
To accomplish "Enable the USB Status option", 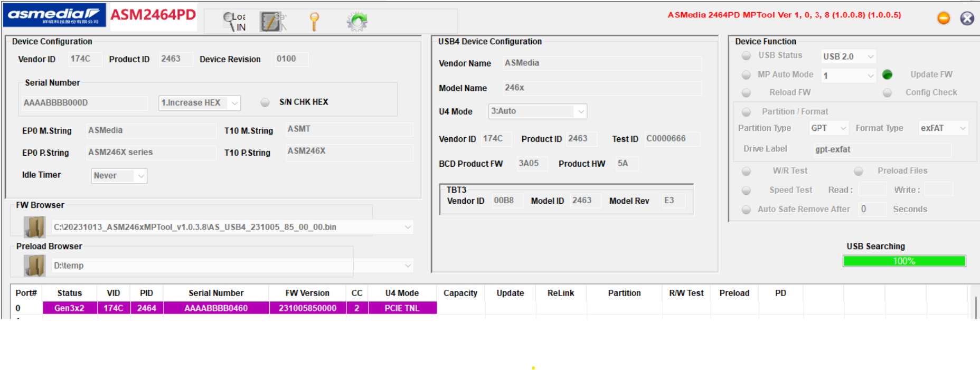I will tap(746, 56).
